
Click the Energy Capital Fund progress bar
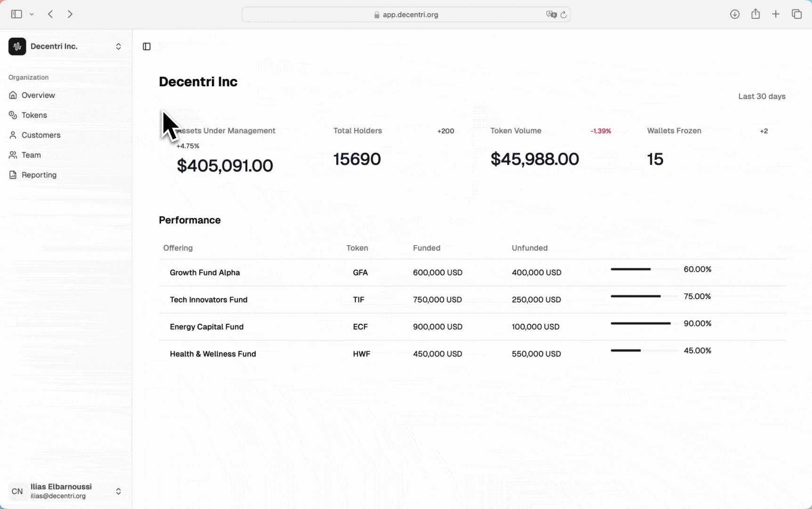641,323
